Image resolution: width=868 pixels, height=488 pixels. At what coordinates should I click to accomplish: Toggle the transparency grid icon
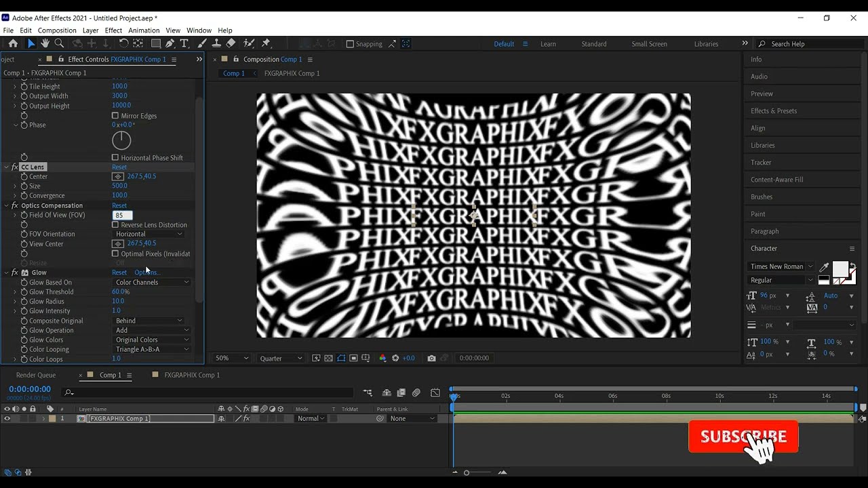click(329, 358)
